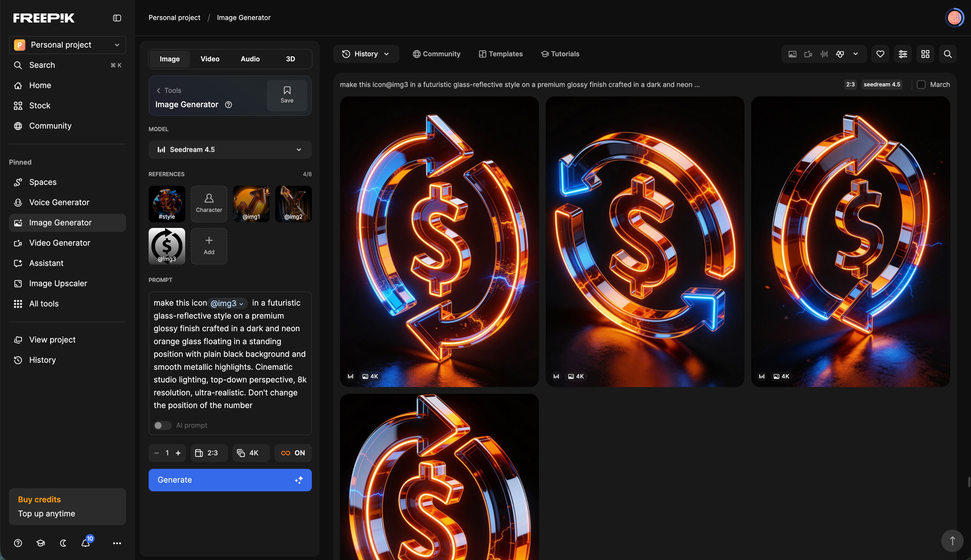Increase image count with plus
The width and height of the screenshot is (971, 560).
(x=178, y=453)
